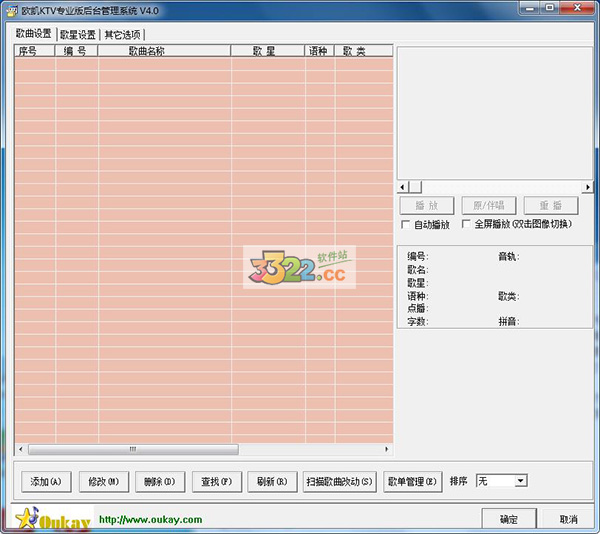
Task: Close the KTV management window
Action: 577,8
